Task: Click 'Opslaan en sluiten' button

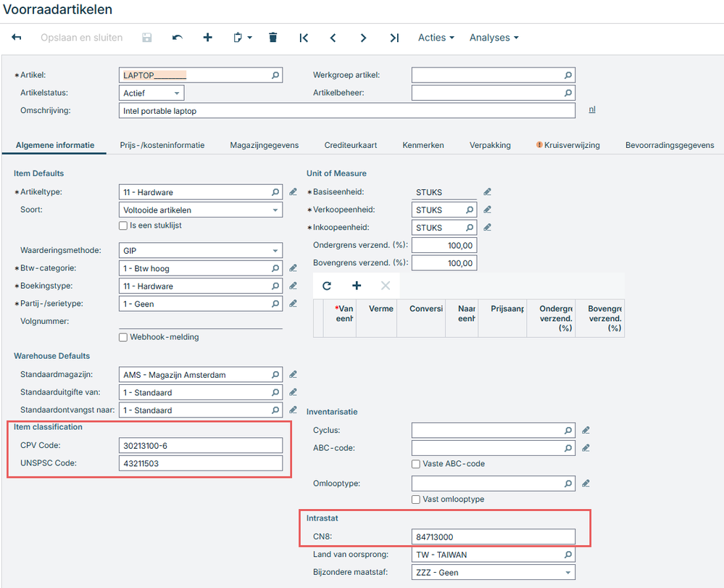Action: pos(82,38)
